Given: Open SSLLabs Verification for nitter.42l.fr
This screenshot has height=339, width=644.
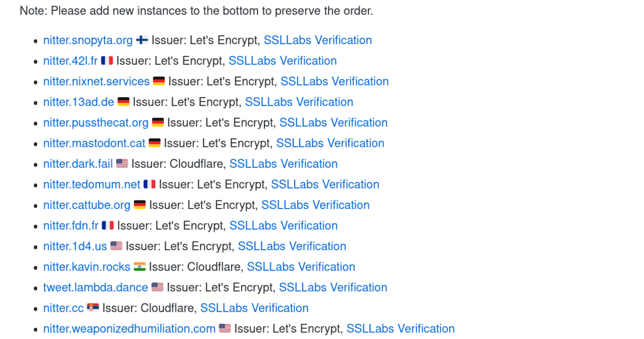Looking at the screenshot, I should pos(282,60).
